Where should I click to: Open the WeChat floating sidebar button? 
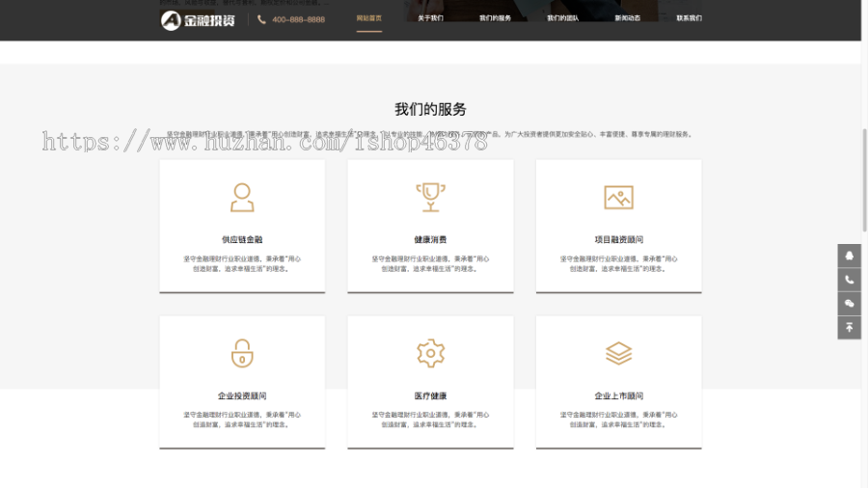tap(849, 304)
